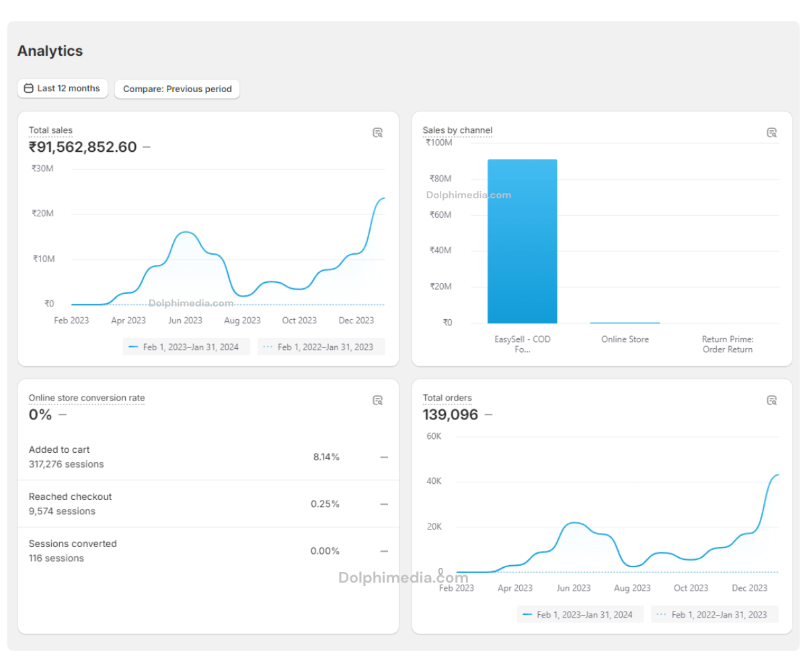Open Compare: Previous period selector

click(177, 89)
